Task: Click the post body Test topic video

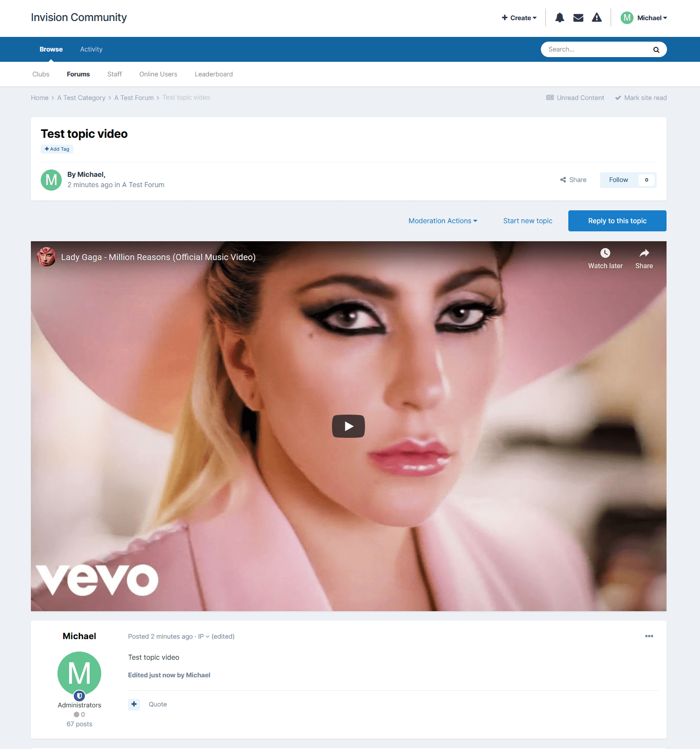Action: tap(154, 658)
